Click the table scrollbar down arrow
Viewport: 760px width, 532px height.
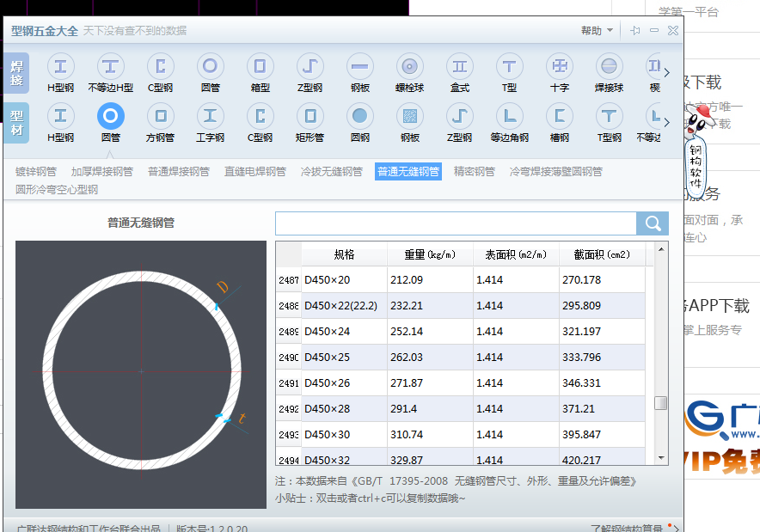[x=660, y=458]
